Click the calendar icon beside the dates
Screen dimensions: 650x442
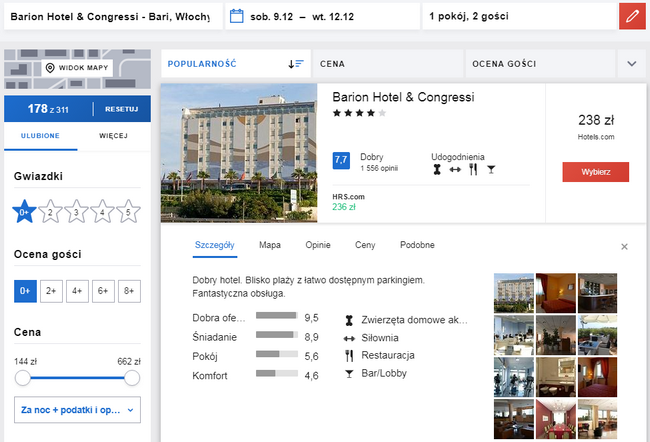click(237, 16)
